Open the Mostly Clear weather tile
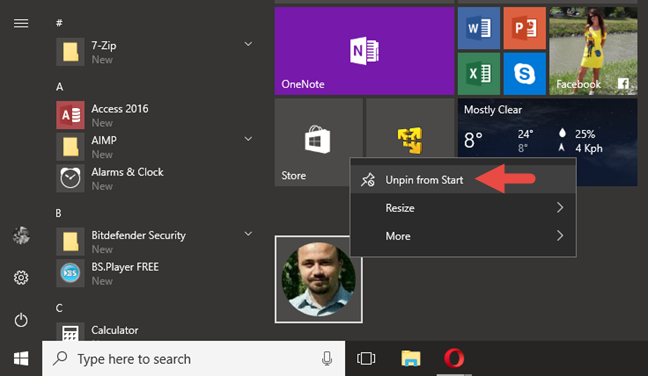Image resolution: width=648 pixels, height=376 pixels. point(547,128)
